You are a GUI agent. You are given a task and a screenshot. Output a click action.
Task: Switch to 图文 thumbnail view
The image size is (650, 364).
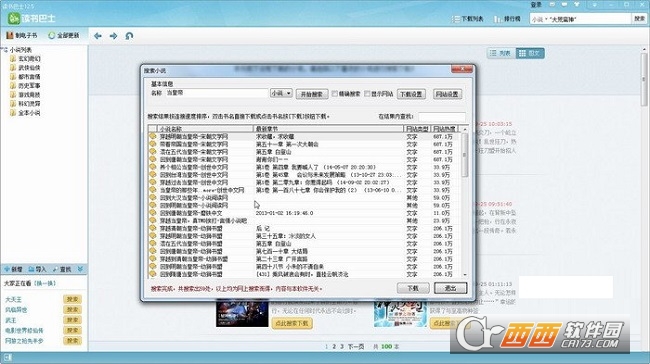point(530,53)
